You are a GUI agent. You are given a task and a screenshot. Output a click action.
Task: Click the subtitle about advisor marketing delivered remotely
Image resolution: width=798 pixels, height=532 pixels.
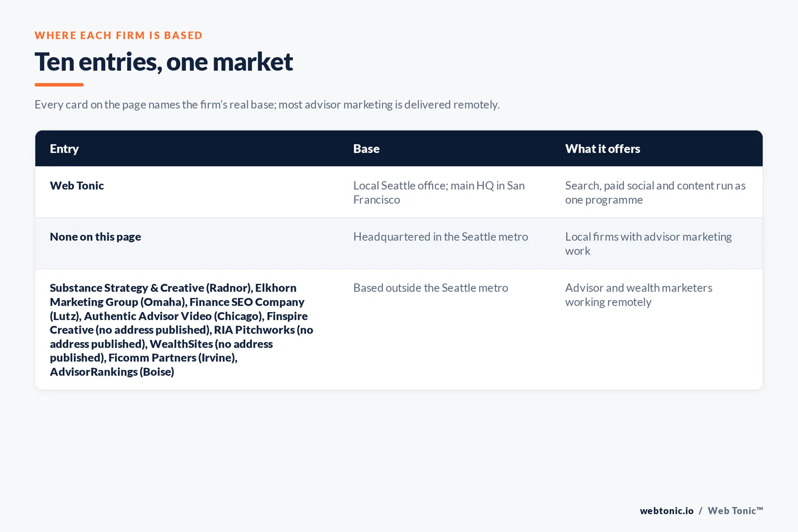click(267, 105)
